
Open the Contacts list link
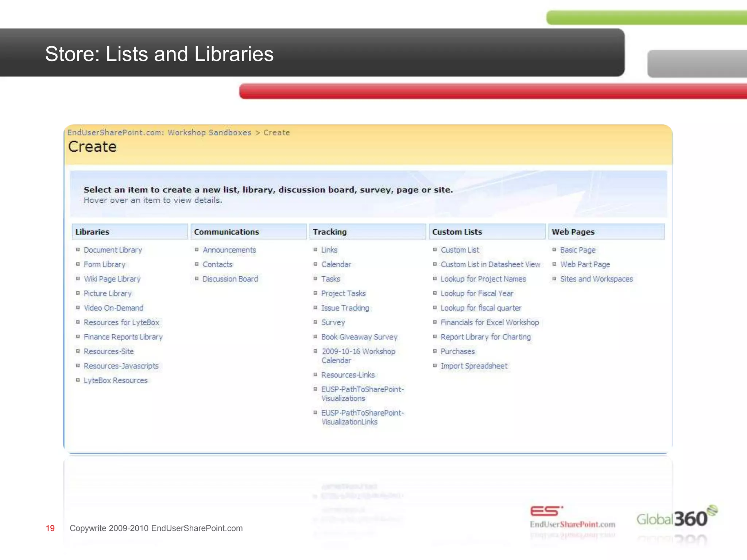click(217, 265)
